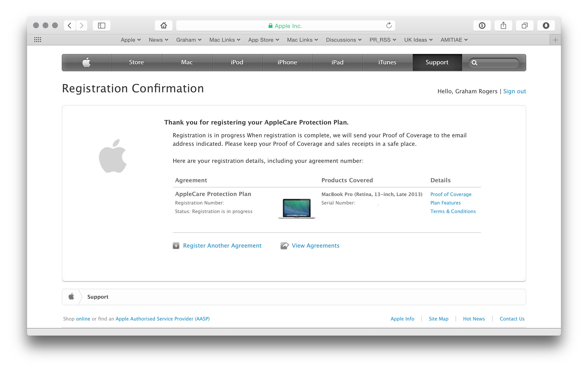
Task: Open the Support tab in site navigation
Action: pos(437,62)
